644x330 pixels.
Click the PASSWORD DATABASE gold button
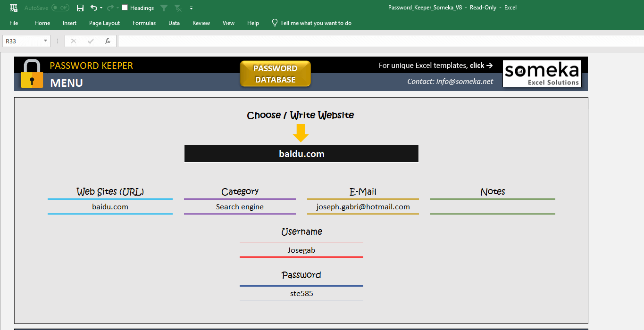pos(276,74)
